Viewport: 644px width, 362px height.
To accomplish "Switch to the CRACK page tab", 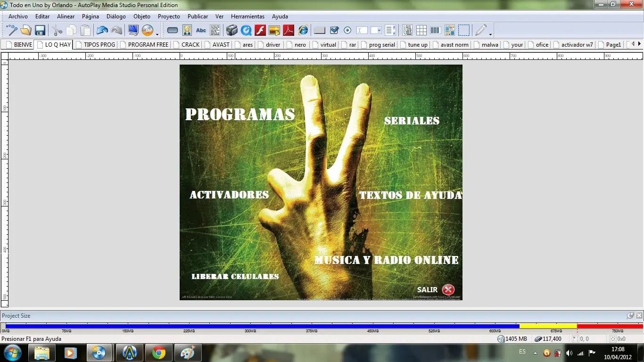I will [190, 44].
